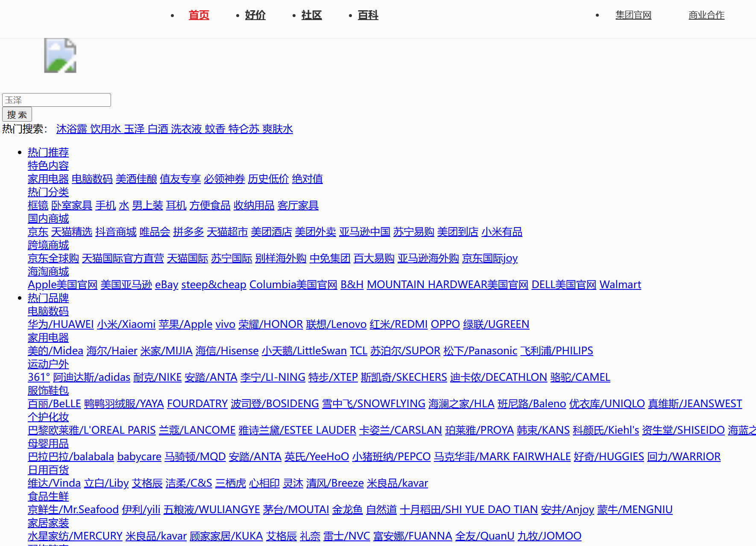This screenshot has height=546, width=756.
Task: Open the 热门品牌 section link
Action: point(48,298)
